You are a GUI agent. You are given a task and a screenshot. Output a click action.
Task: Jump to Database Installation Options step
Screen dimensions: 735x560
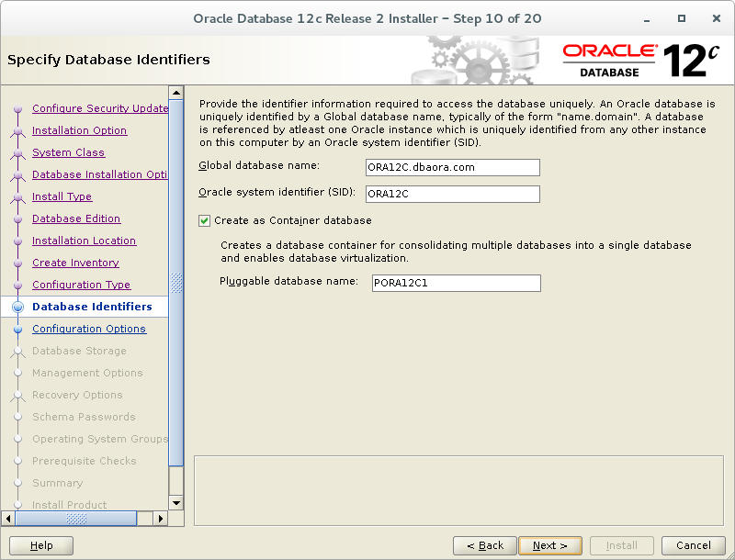[100, 174]
